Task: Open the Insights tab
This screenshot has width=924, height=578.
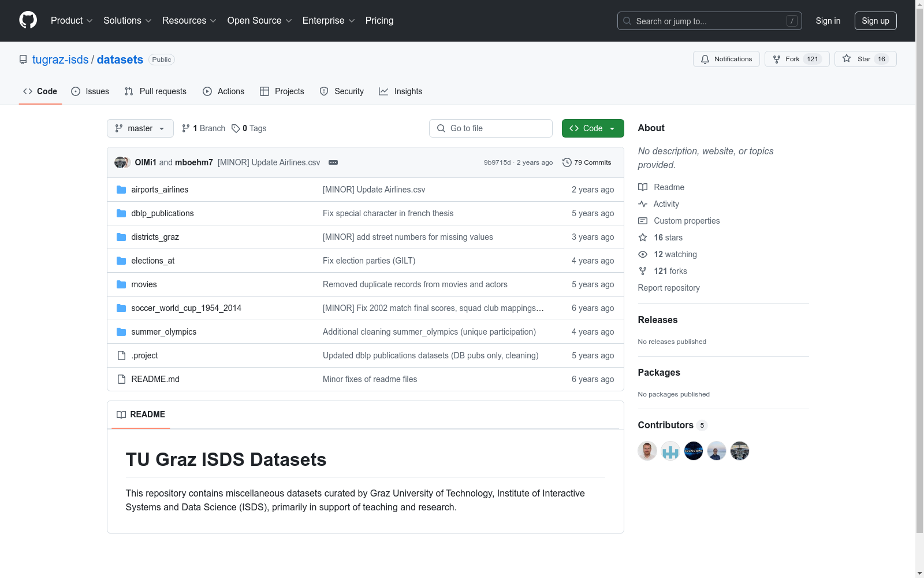Action: click(x=401, y=91)
